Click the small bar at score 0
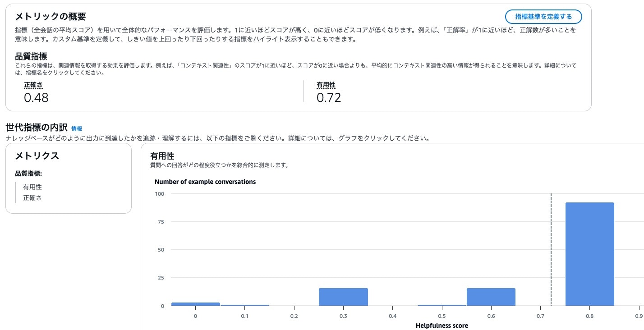The image size is (644, 330). (x=195, y=304)
